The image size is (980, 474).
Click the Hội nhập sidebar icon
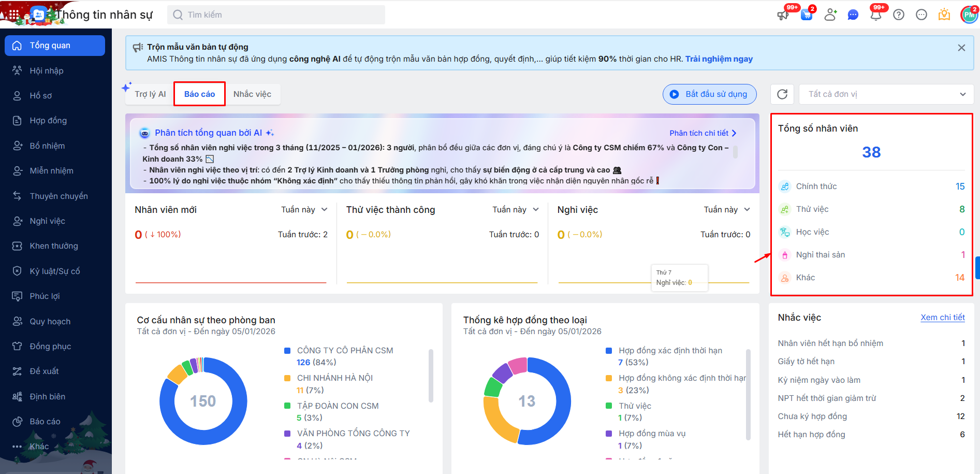point(17,70)
